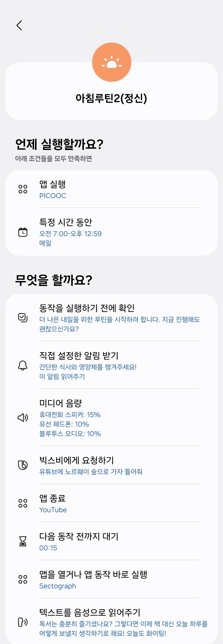Edit Bixby request 유튜브에 노르웨이 숲으로 가자 틀어줘

pyautogui.click(x=91, y=472)
